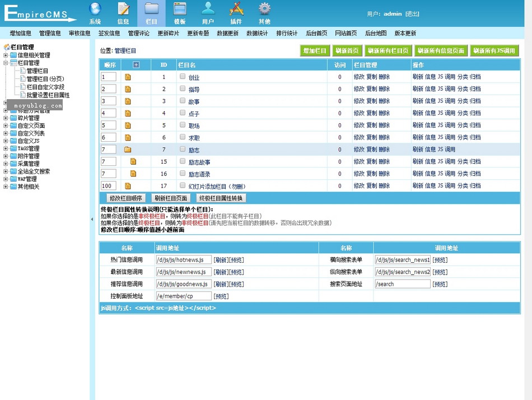Expand the 自定义列表 tree node
This screenshot has height=400, width=532.
[6, 133]
